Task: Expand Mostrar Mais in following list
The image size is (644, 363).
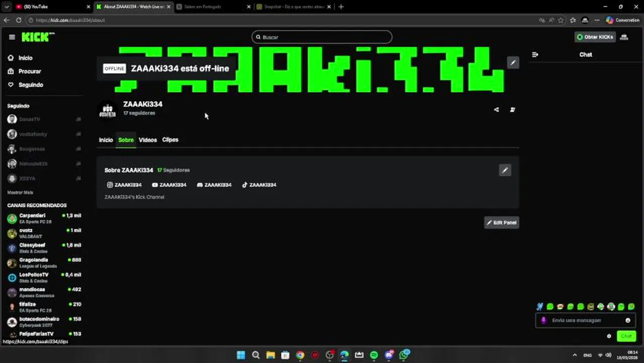Action: (x=20, y=193)
